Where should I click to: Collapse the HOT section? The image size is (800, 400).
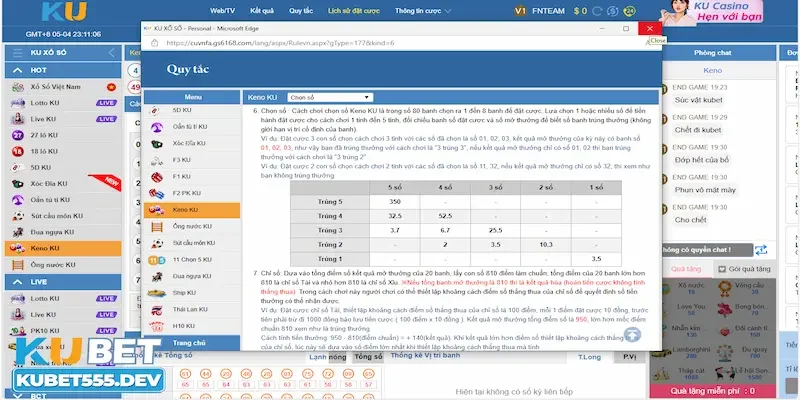tap(18, 70)
